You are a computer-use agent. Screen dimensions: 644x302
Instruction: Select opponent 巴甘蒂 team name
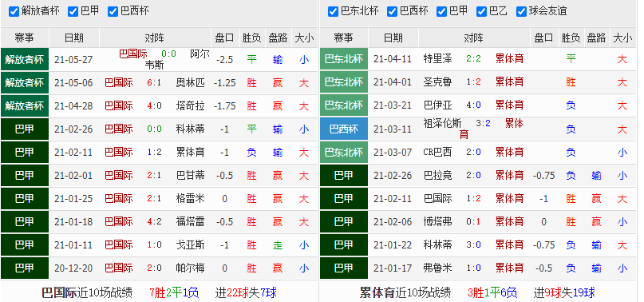(190, 175)
